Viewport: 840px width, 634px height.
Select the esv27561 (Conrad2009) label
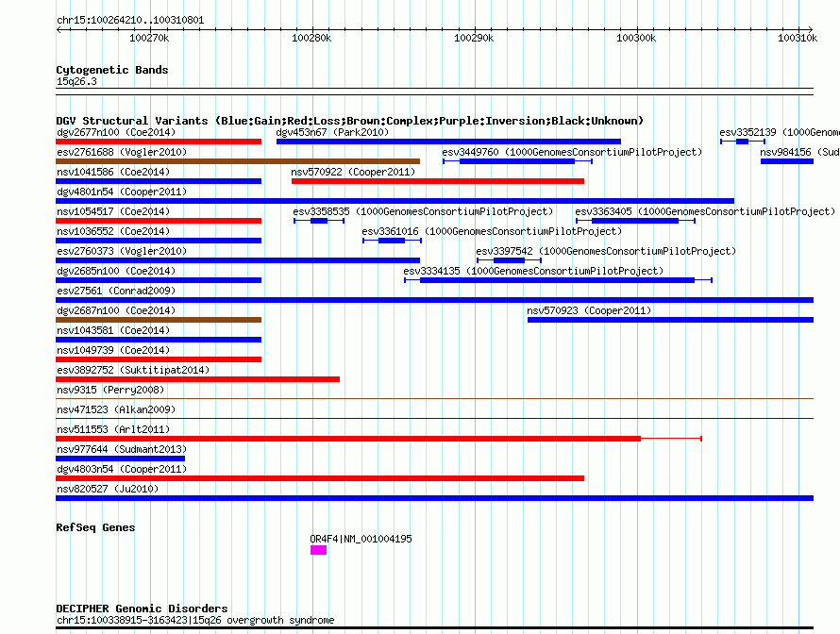tap(116, 291)
